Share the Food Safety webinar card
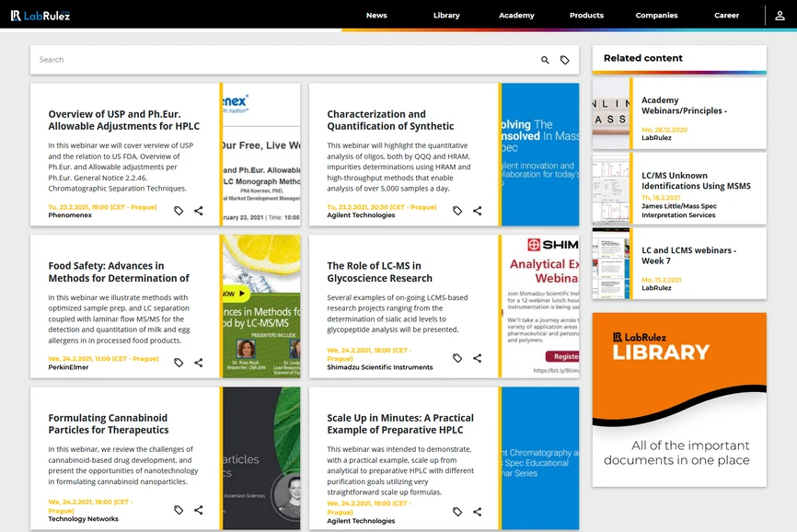This screenshot has height=532, width=797. pyautogui.click(x=198, y=363)
